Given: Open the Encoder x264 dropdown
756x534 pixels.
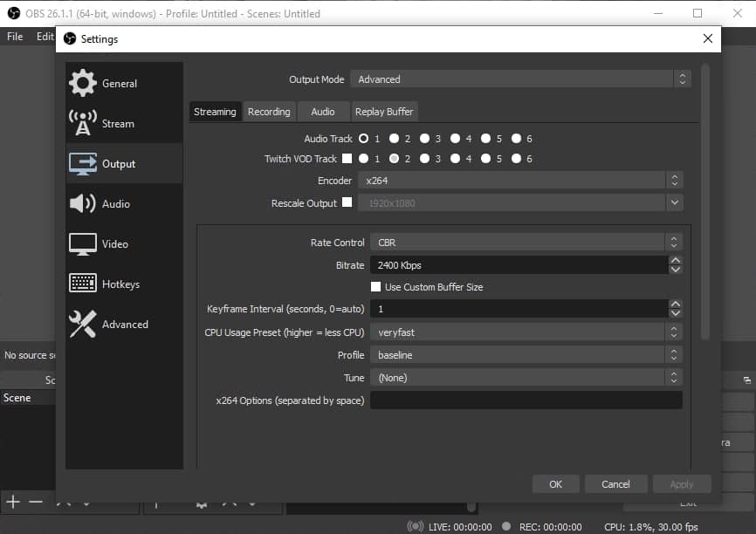Looking at the screenshot, I should tap(520, 181).
